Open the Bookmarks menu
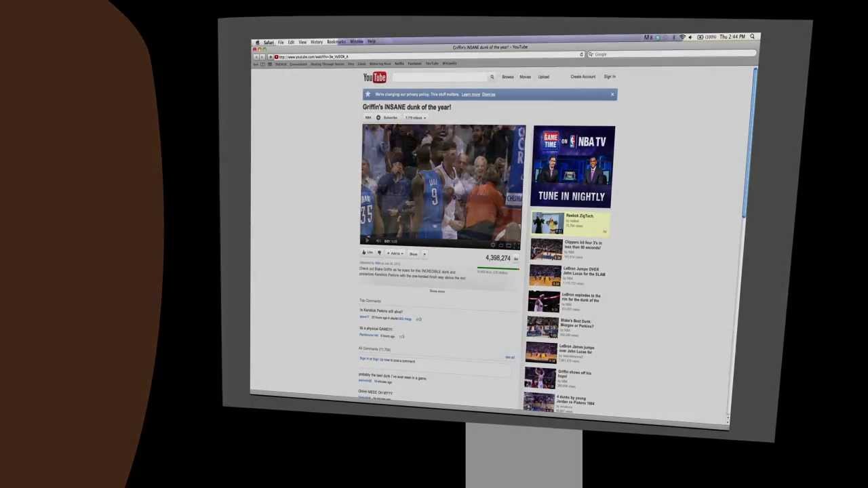The width and height of the screenshot is (868, 488). tap(336, 41)
